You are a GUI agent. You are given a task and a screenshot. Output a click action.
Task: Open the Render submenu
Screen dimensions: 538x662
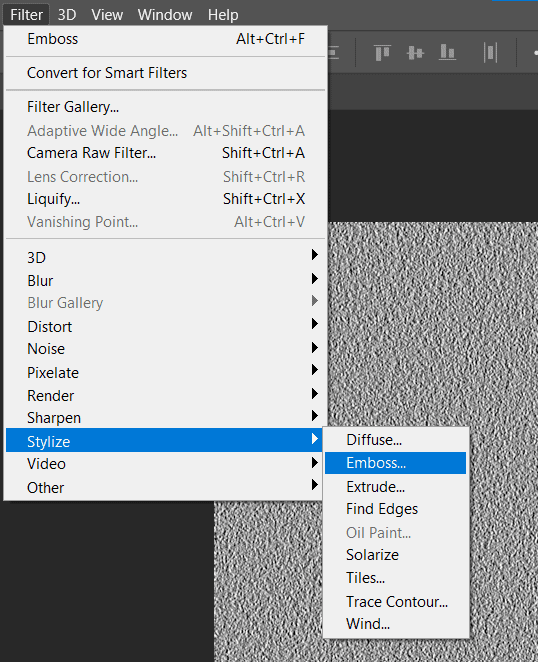(166, 396)
